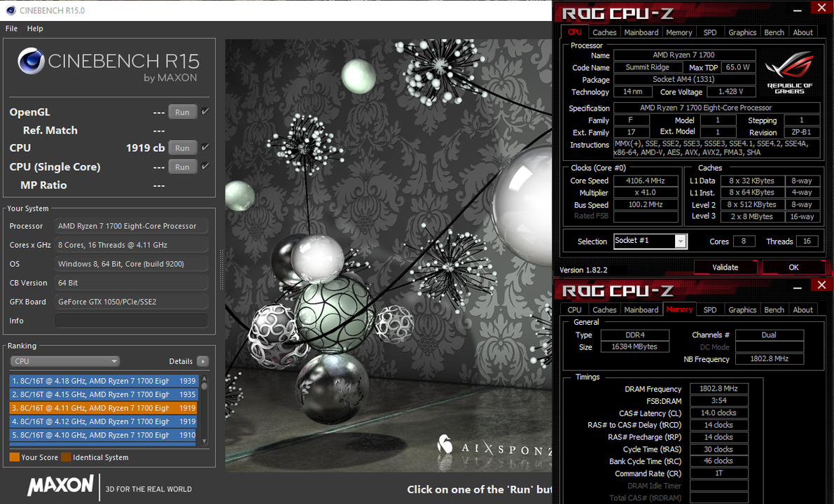Click the Republic of Gamers logo
This screenshot has height=504, width=834.
pos(789,72)
